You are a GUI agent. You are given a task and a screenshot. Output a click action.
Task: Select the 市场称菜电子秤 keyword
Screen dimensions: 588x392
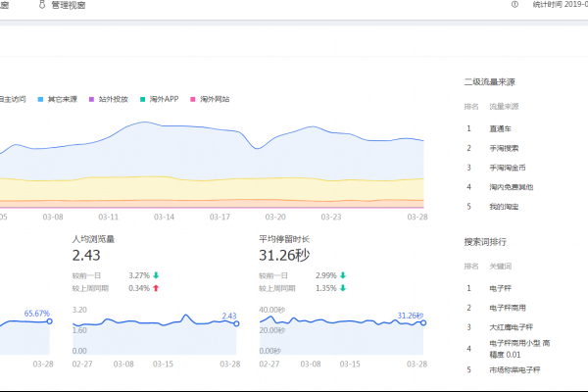coord(514,369)
